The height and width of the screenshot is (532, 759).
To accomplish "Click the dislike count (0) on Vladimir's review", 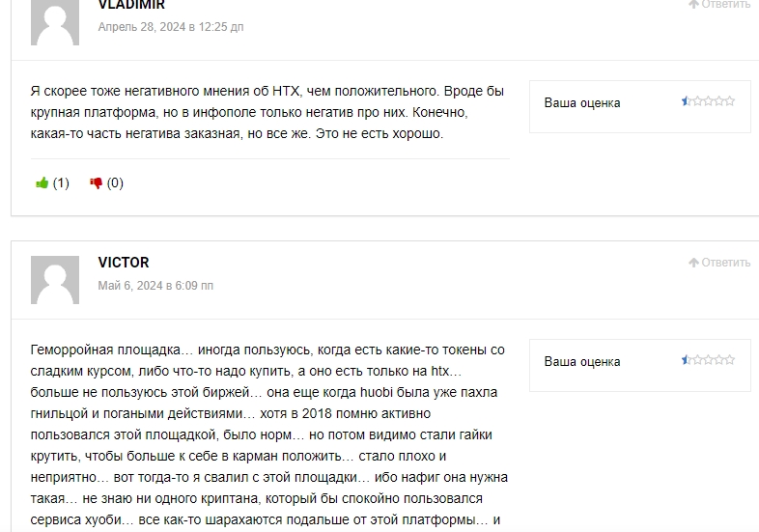I will coord(115,183).
